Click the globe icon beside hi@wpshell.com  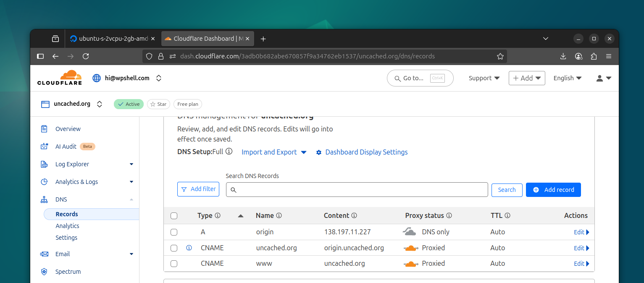click(x=97, y=78)
